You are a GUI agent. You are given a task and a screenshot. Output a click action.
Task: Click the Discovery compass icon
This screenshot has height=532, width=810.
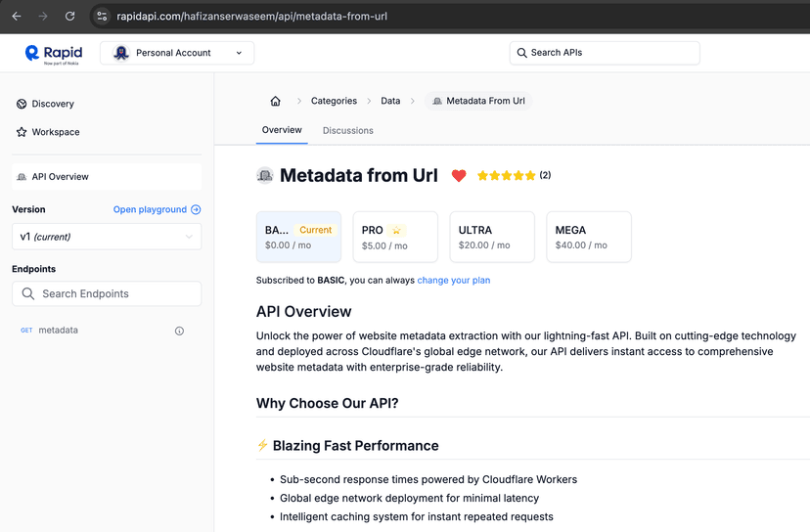(22, 104)
